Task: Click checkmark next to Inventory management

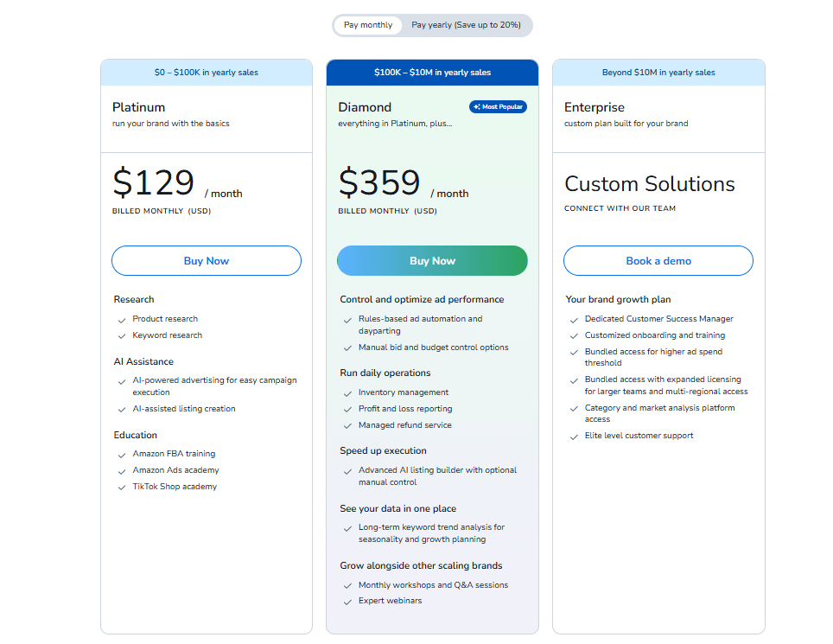Action: pyautogui.click(x=347, y=393)
